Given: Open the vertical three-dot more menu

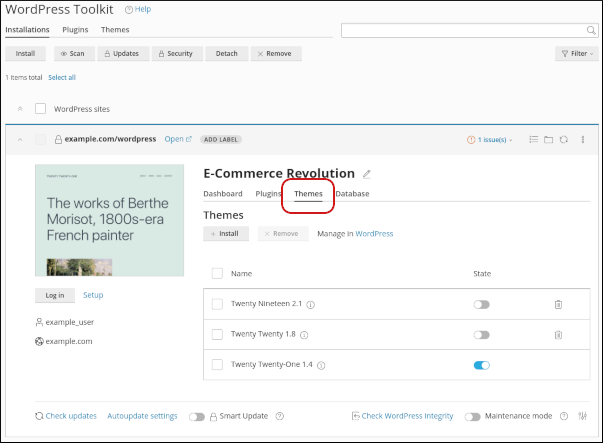Looking at the screenshot, I should 583,139.
